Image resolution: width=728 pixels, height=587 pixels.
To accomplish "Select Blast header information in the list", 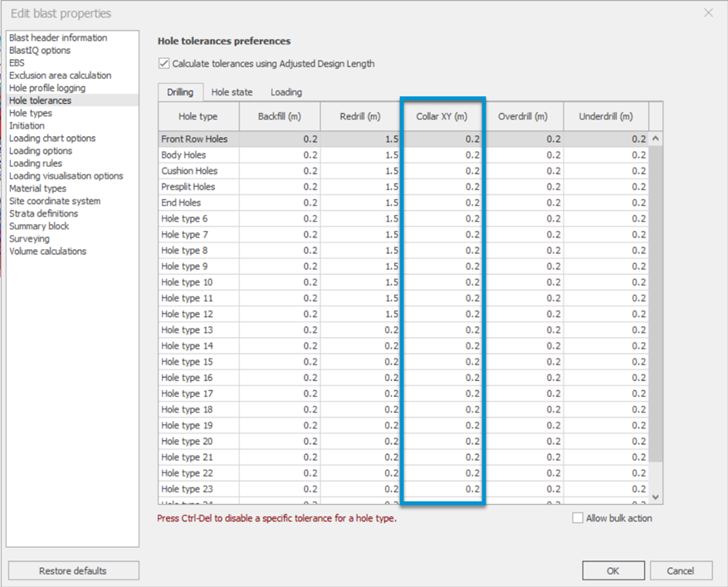I will [x=72, y=37].
